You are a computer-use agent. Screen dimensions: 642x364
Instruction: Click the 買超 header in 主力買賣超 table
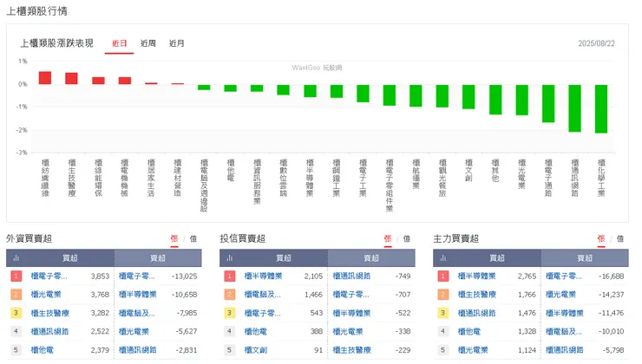[496, 258]
